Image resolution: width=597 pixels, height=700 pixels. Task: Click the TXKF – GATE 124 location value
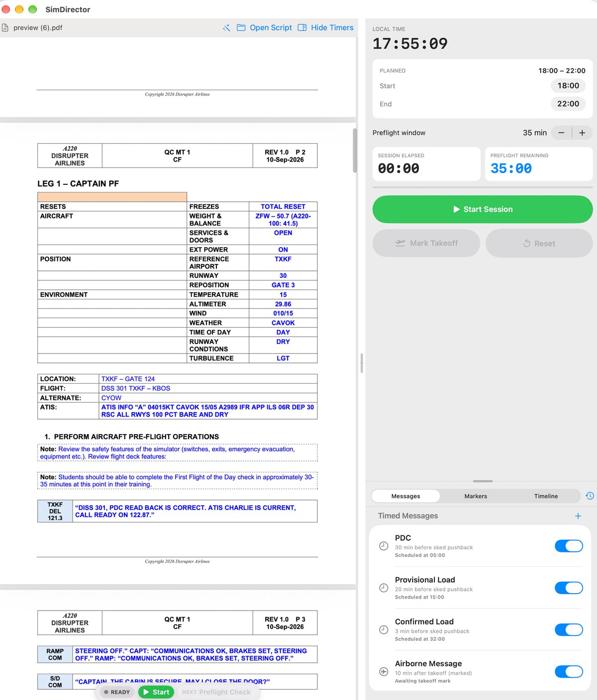coord(128,379)
